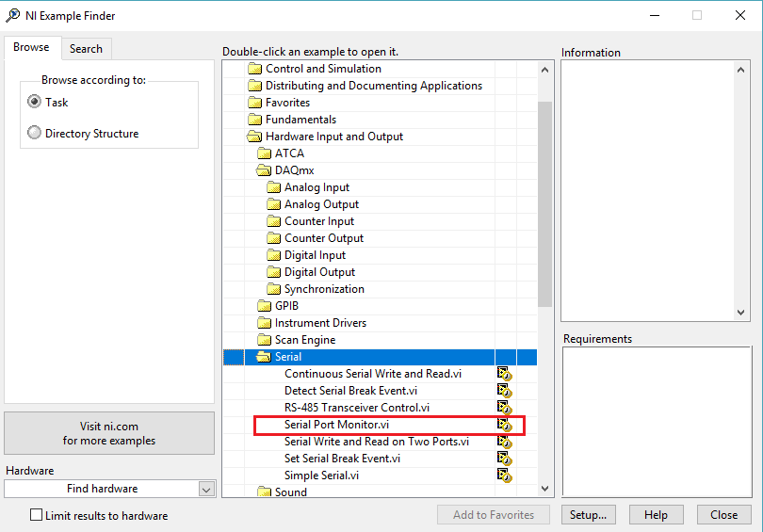Collapse the Hardware Input and Output folder
This screenshot has width=763, height=532.
click(254, 137)
